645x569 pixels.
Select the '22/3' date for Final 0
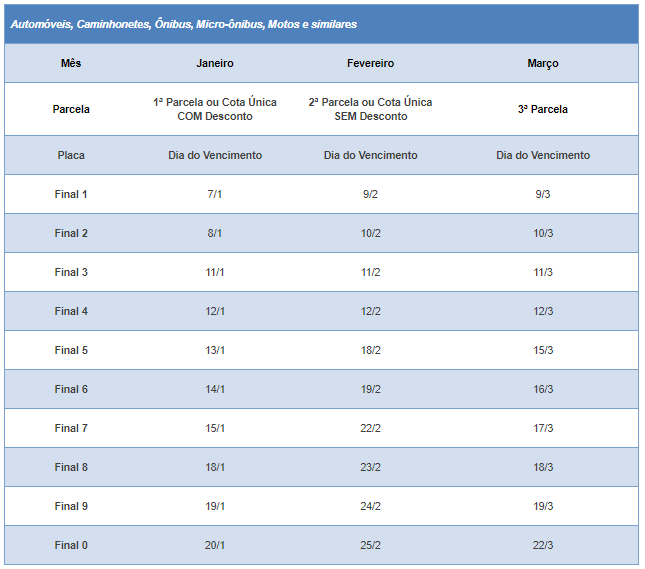543,545
